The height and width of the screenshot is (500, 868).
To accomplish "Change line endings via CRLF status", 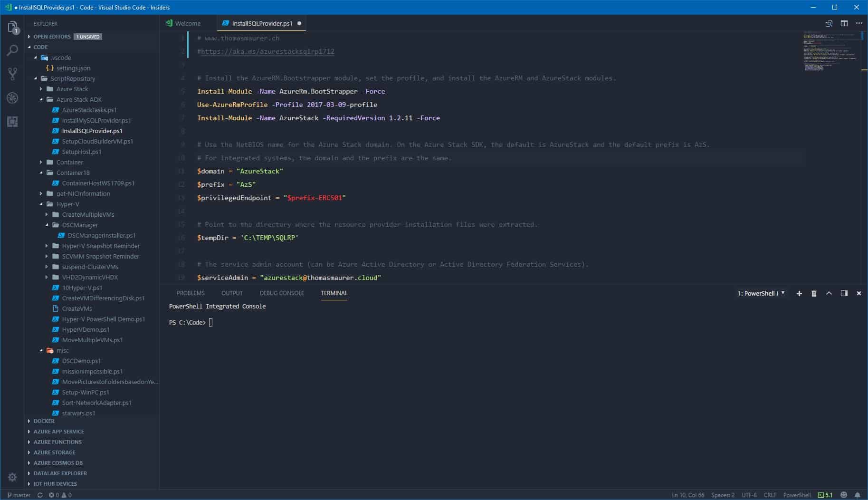I will [x=770, y=495].
